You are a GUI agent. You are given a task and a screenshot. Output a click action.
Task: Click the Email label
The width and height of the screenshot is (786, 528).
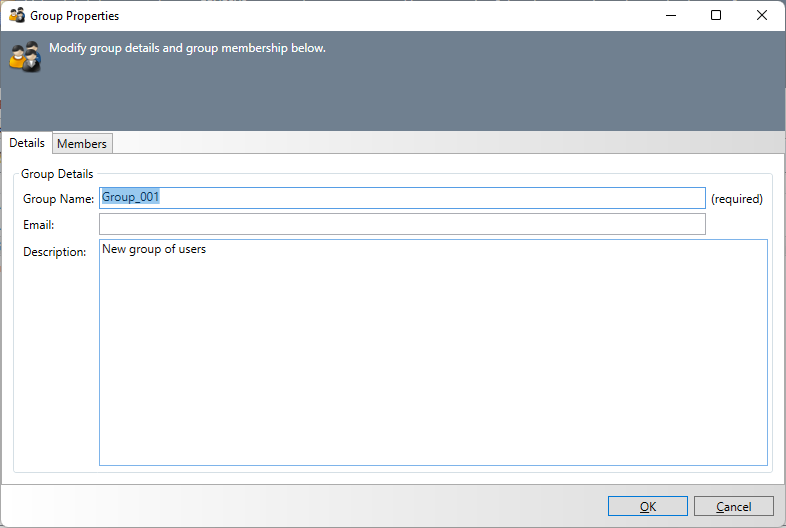click(38, 225)
